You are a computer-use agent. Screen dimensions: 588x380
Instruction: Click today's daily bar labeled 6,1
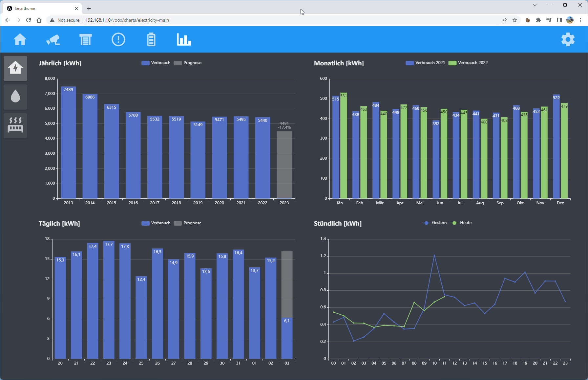click(287, 338)
